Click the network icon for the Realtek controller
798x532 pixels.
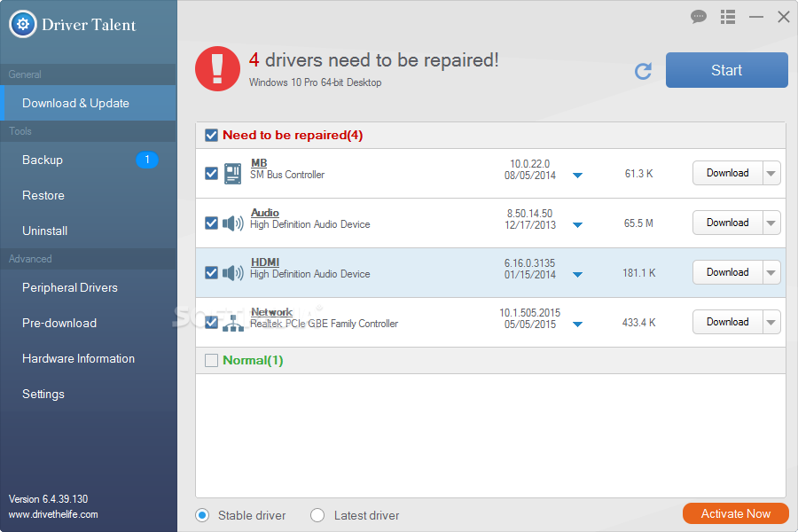coord(233,323)
